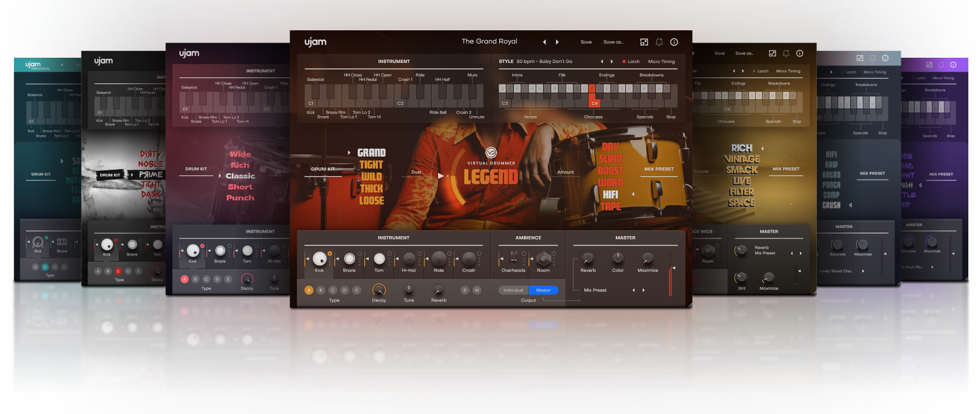Choose the WILD drum kit in Legend
This screenshot has height=414, width=980.
[371, 177]
